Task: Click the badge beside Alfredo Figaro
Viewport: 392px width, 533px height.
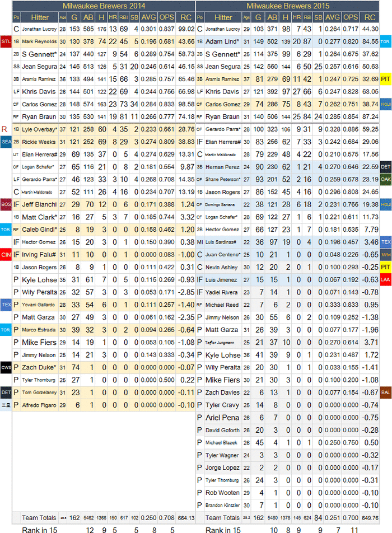Action: pos(6,405)
